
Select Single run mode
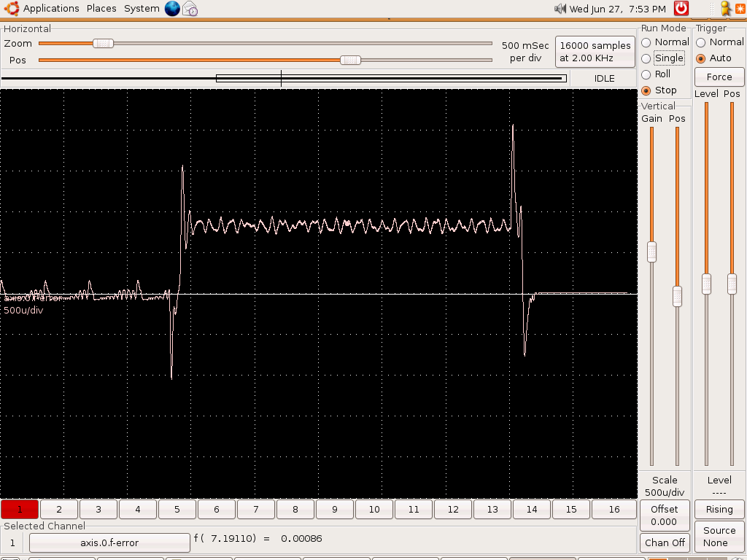point(663,58)
